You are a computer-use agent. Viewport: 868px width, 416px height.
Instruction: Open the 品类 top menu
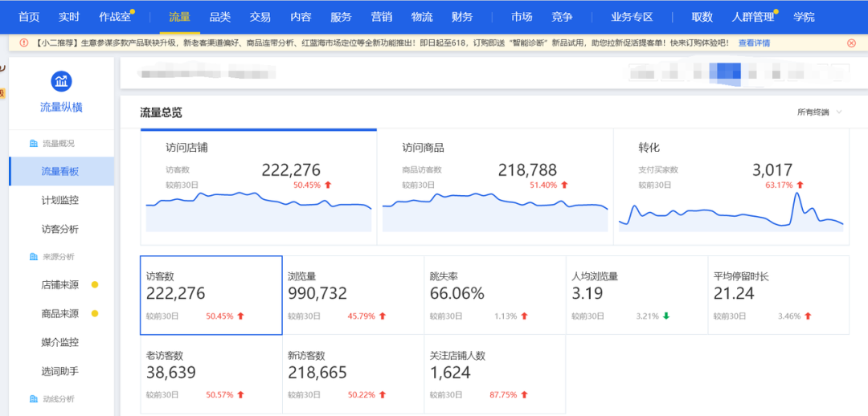(220, 17)
